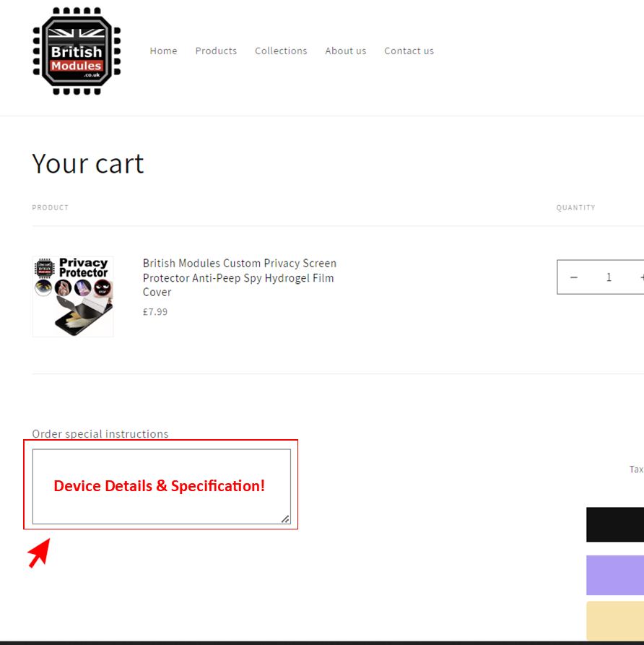Open Collections in the navigation
Viewport: 644px width, 645px height.
(x=281, y=51)
